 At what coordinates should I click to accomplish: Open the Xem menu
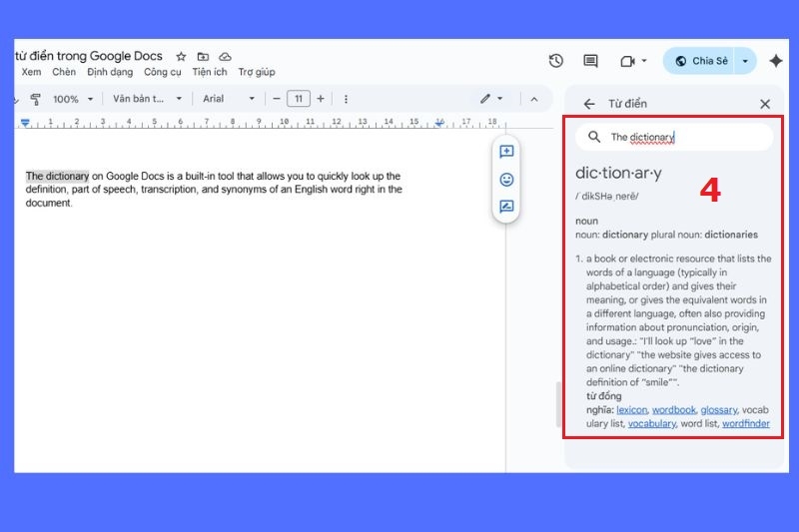pos(31,72)
